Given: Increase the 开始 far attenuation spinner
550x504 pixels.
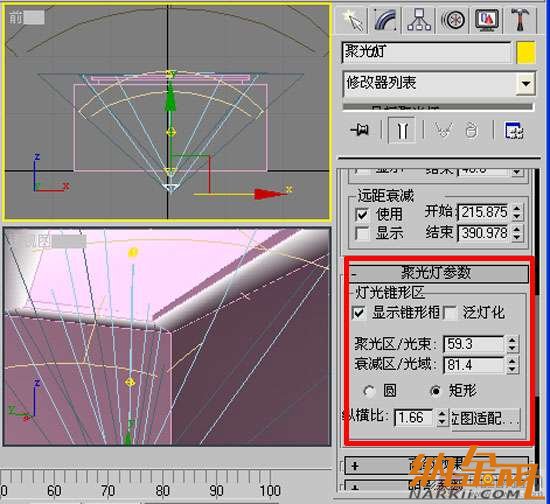Looking at the screenshot, I should tap(517, 208).
